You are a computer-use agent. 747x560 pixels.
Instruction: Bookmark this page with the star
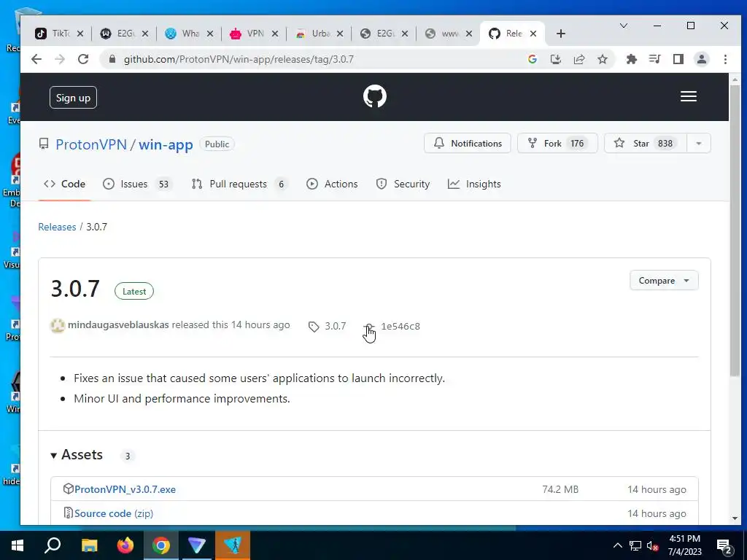point(603,59)
